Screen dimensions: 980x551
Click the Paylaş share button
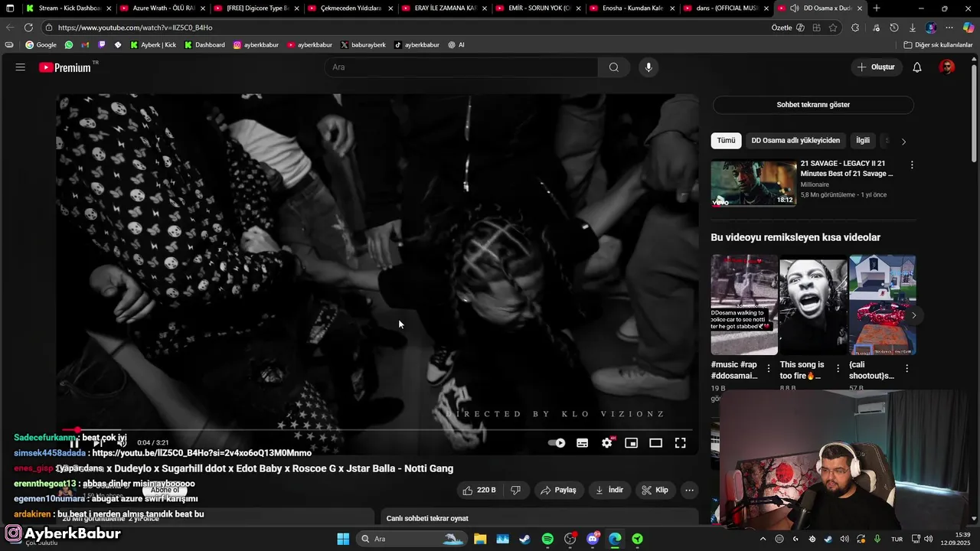click(x=557, y=490)
